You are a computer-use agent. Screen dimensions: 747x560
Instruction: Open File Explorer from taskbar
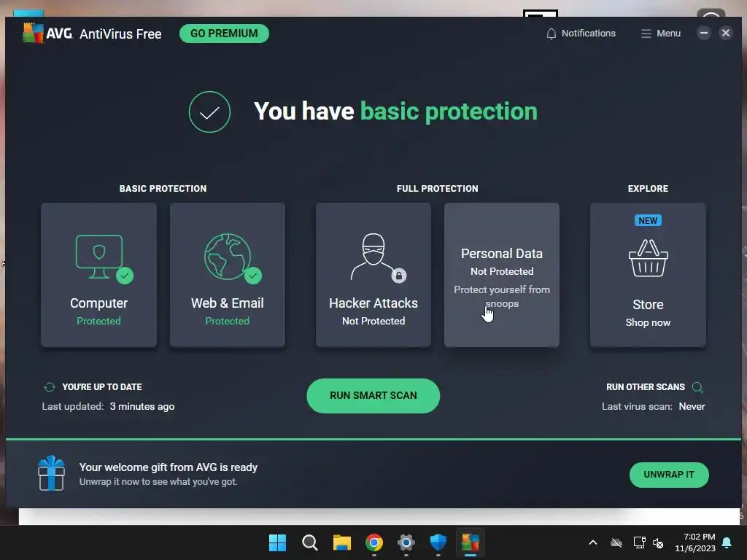pyautogui.click(x=341, y=542)
